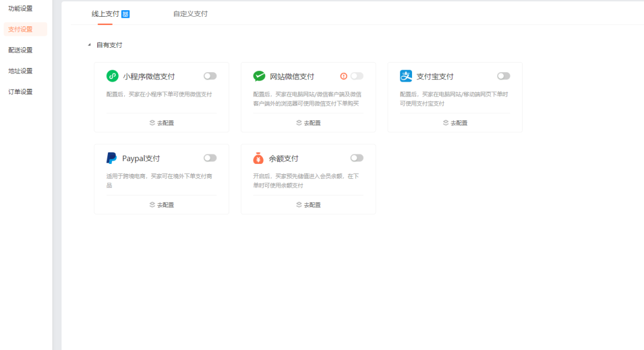
Task: Click the PayPal logo on Paypal支付 card
Action: (112, 157)
